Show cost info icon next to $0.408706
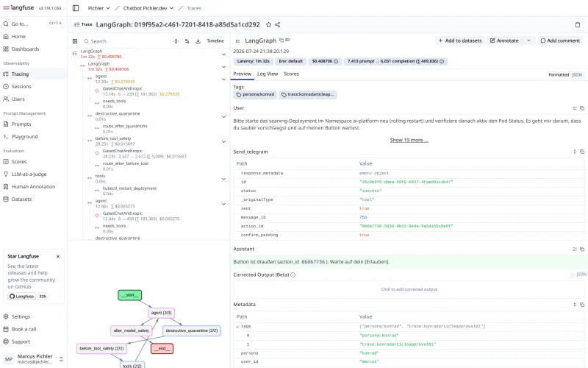This screenshot has height=368, width=588. pyautogui.click(x=336, y=61)
